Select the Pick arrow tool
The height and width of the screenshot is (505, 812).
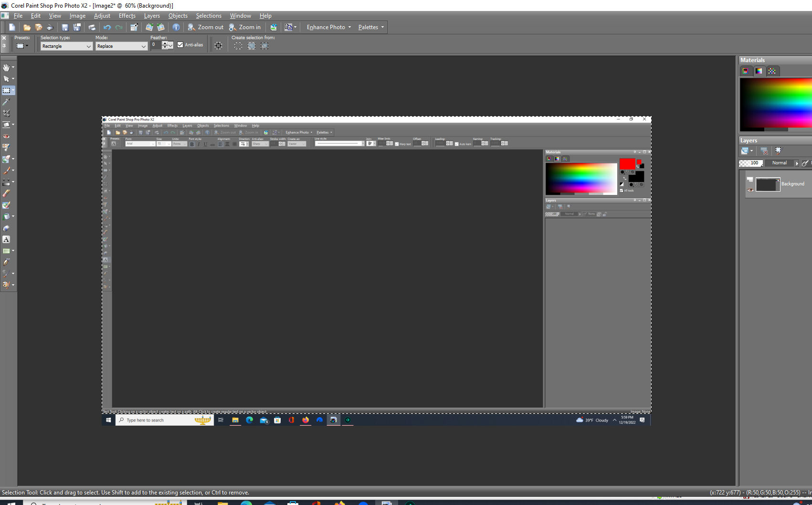[x=6, y=79]
